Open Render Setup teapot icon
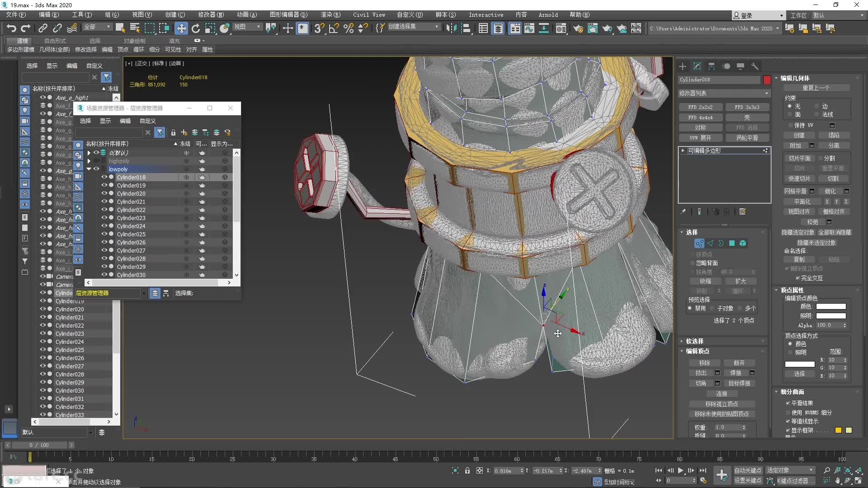This screenshot has width=868, height=488. coord(578,28)
